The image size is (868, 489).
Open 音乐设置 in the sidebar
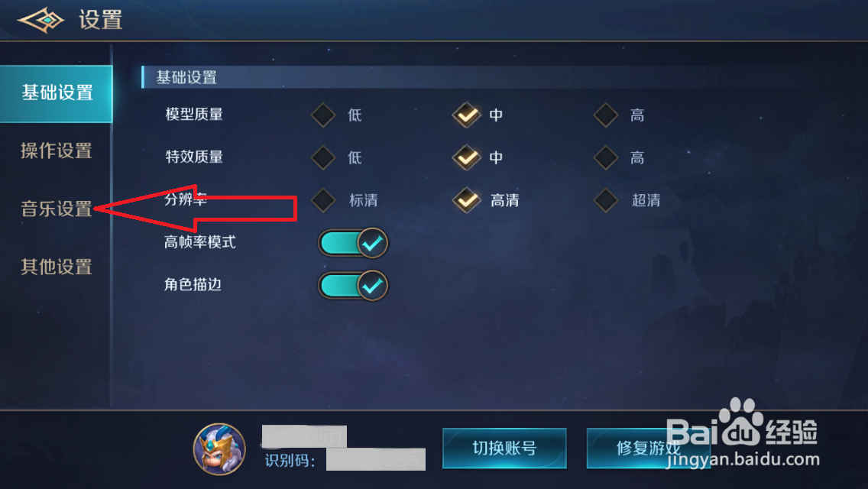coord(57,209)
